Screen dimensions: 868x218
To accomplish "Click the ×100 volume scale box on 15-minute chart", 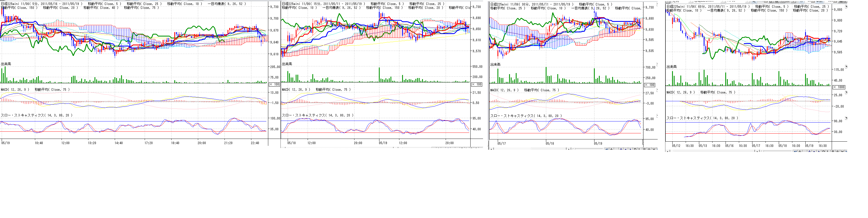I will tap(476, 84).
